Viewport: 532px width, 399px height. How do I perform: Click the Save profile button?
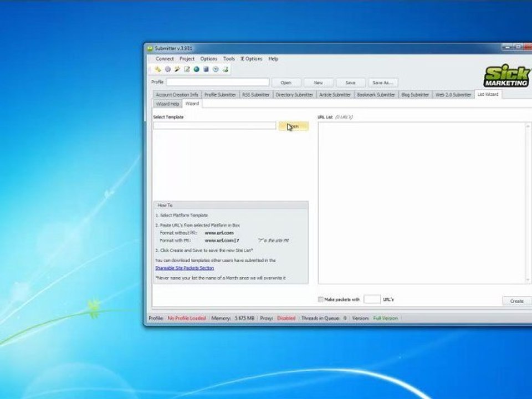[350, 83]
